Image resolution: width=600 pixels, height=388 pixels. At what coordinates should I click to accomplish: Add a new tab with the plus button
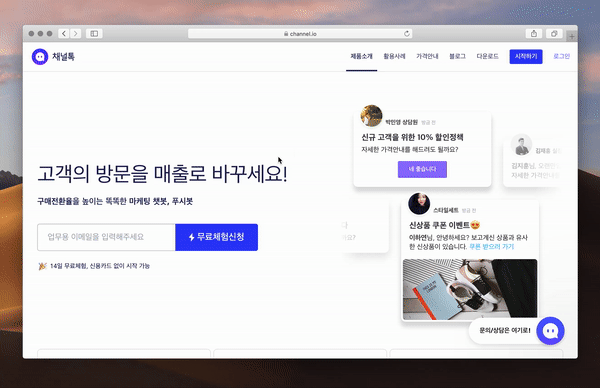pos(572,37)
